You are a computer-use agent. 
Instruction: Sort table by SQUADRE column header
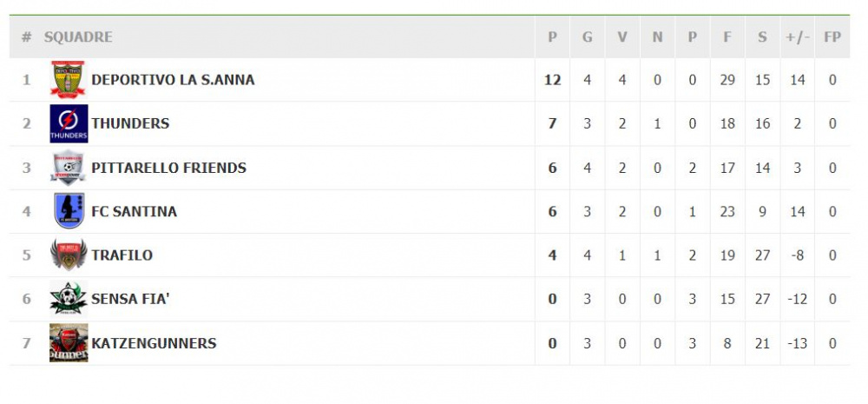78,36
